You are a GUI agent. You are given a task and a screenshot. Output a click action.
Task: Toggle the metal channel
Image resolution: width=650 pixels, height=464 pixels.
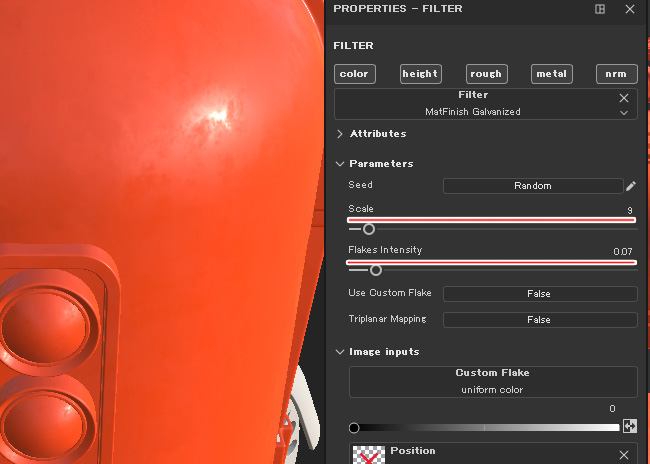(x=551, y=74)
